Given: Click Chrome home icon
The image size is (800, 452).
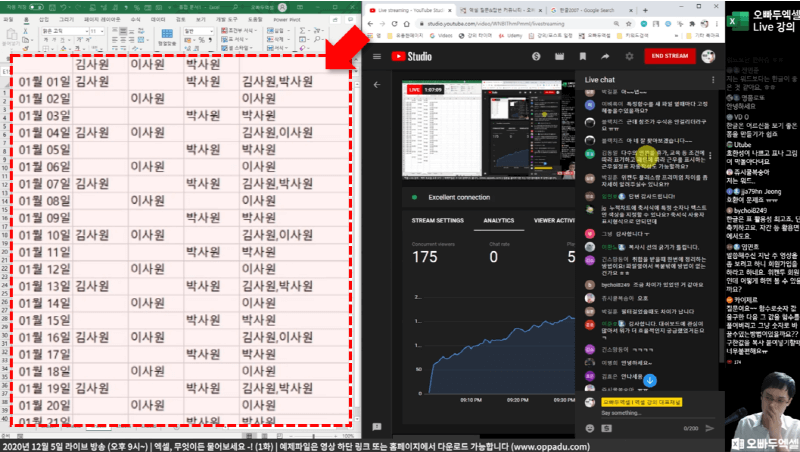Looking at the screenshot, I should point(407,24).
